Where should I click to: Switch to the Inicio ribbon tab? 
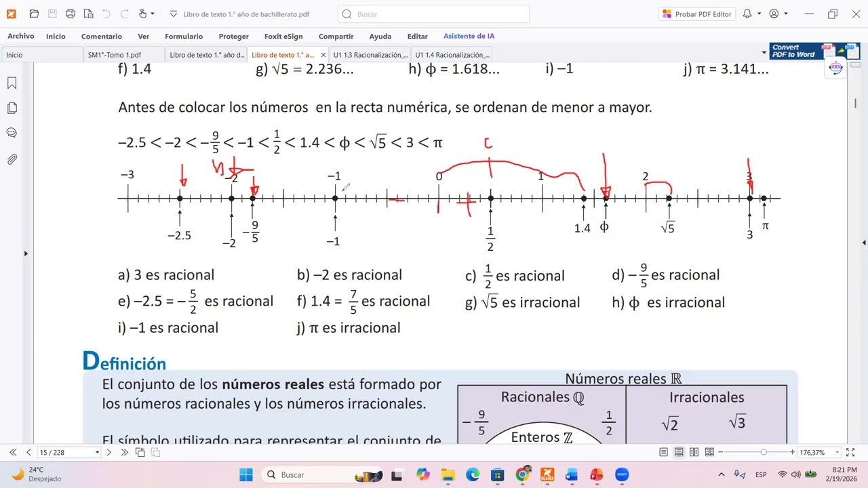tap(56, 37)
